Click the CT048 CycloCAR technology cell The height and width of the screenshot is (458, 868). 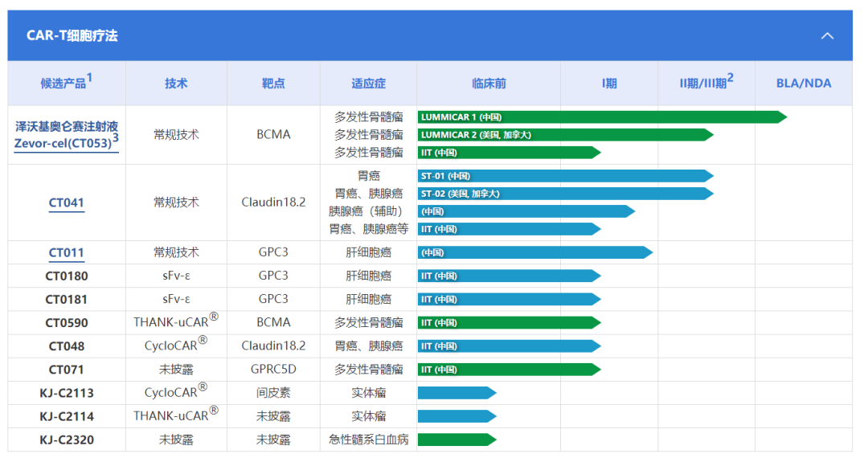pyautogui.click(x=176, y=346)
